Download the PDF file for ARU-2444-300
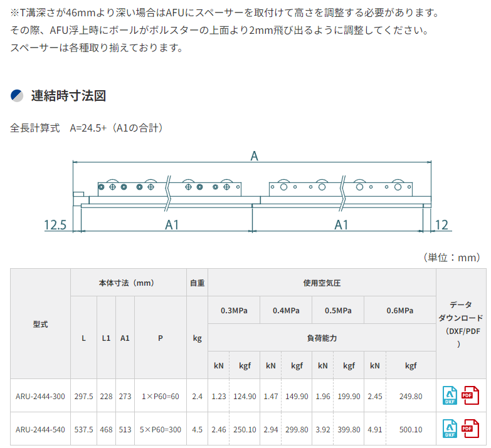Viewport: 491px width, 448px height. click(x=470, y=395)
